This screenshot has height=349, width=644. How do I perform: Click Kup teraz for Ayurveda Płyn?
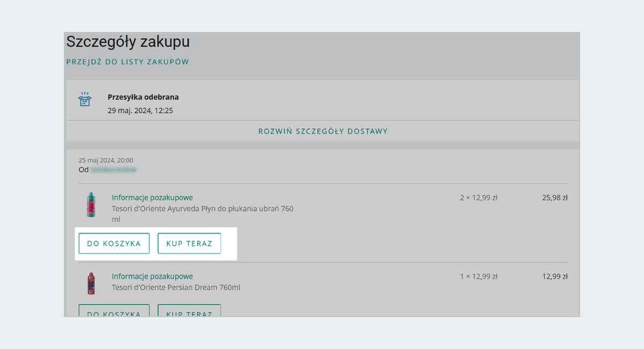(x=189, y=243)
